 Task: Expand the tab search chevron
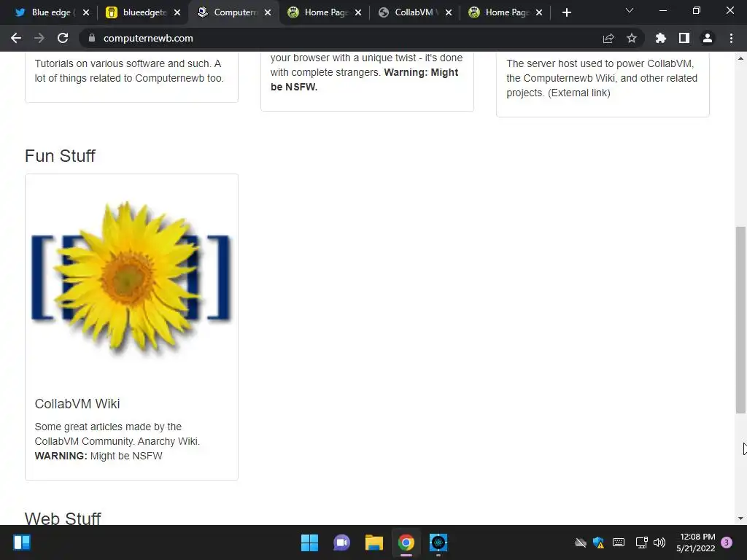point(630,10)
